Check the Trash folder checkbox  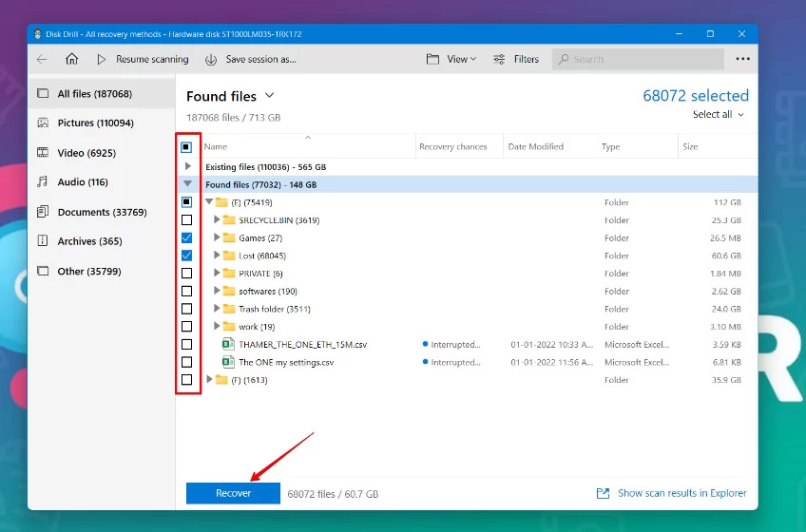(x=186, y=309)
